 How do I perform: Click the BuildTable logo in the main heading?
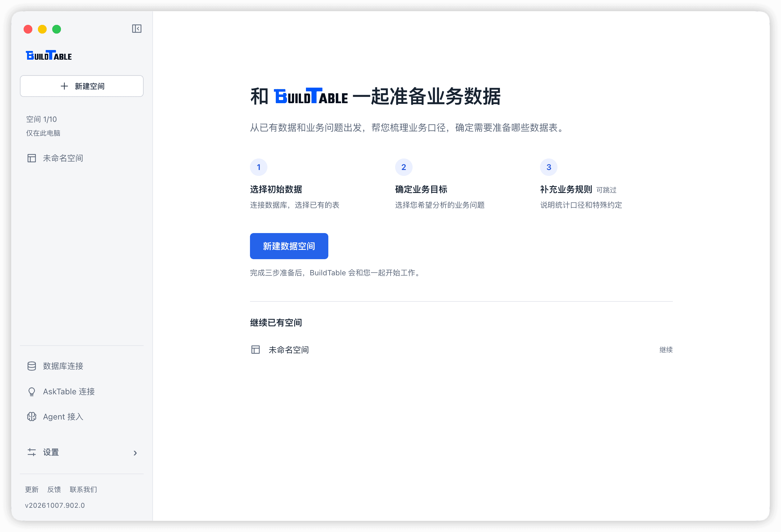tap(311, 96)
